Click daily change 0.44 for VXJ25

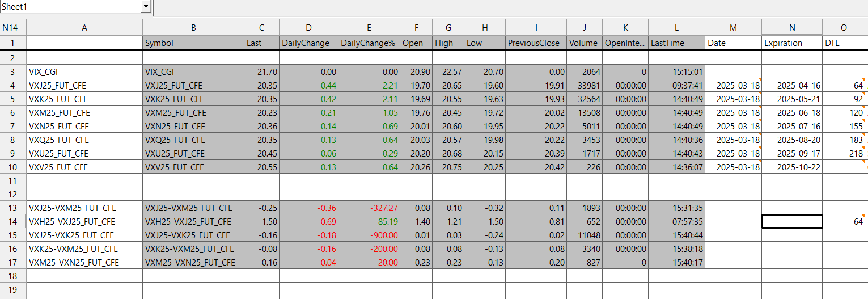click(309, 86)
